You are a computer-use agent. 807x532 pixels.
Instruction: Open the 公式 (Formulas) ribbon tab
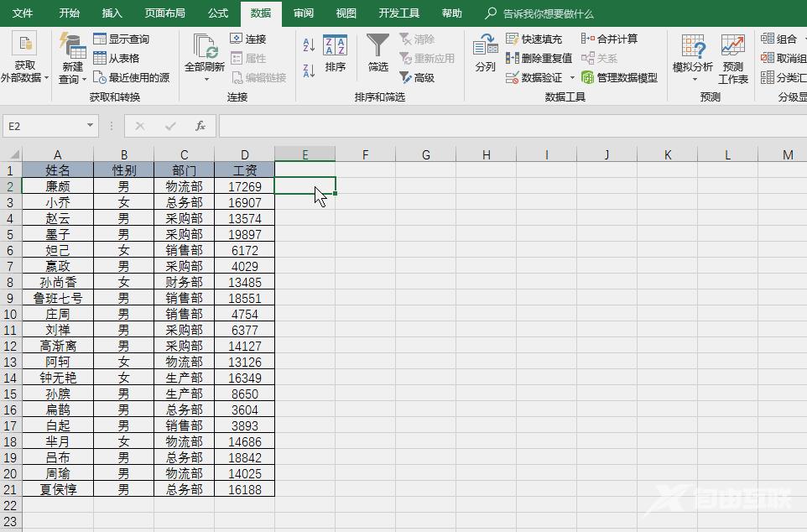pyautogui.click(x=217, y=13)
